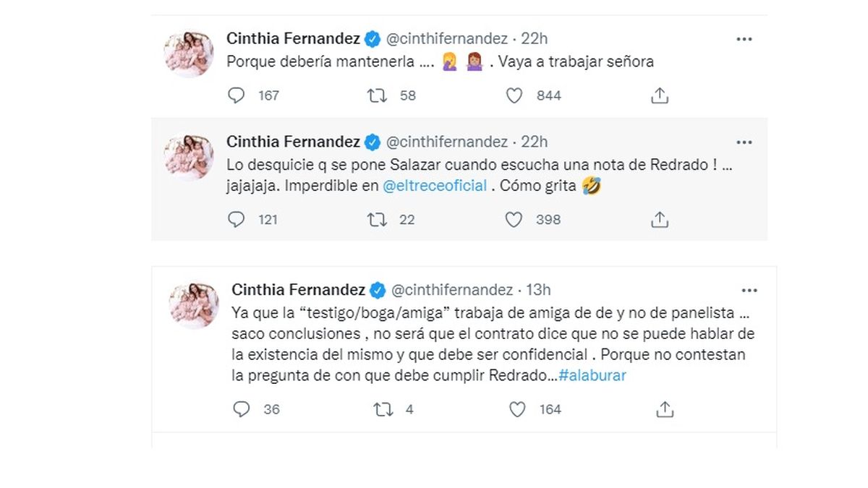This screenshot has width=868, height=488.
Task: Share the 'Vaya a trabajar señora' tweet
Action: tap(659, 95)
